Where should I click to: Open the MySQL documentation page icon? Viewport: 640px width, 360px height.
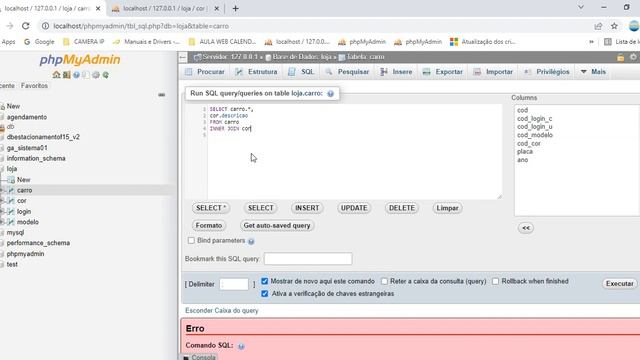point(86,75)
